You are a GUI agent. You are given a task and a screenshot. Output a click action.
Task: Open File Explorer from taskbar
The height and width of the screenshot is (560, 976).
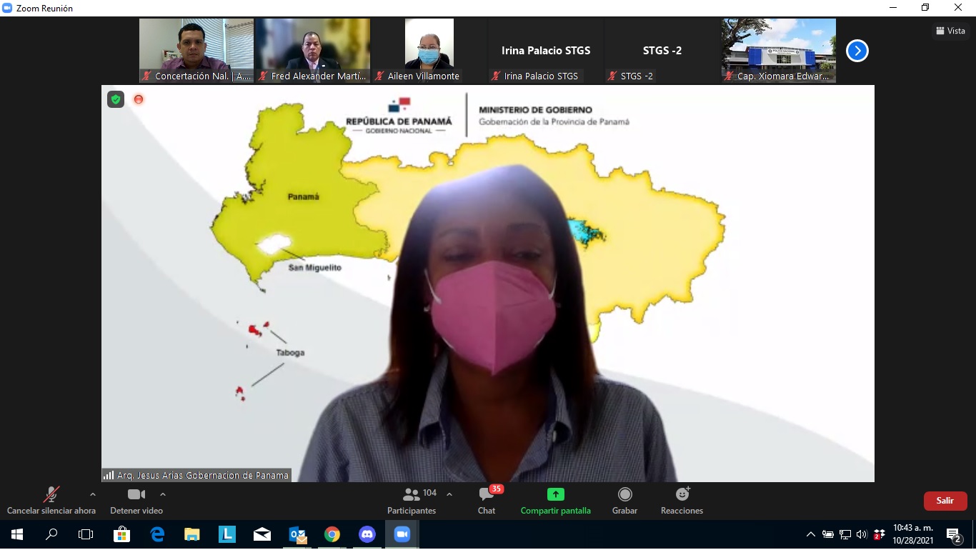192,534
